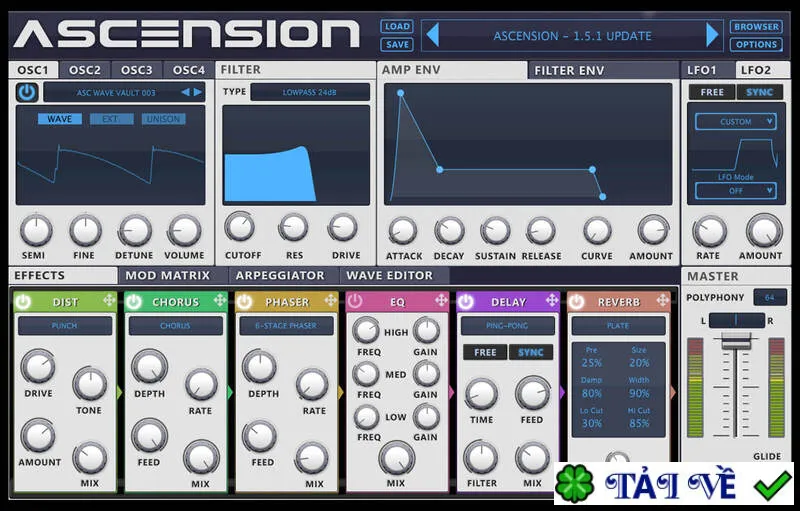This screenshot has width=800, height=511.
Task: Click the EQ MIX knob
Action: coord(396,458)
